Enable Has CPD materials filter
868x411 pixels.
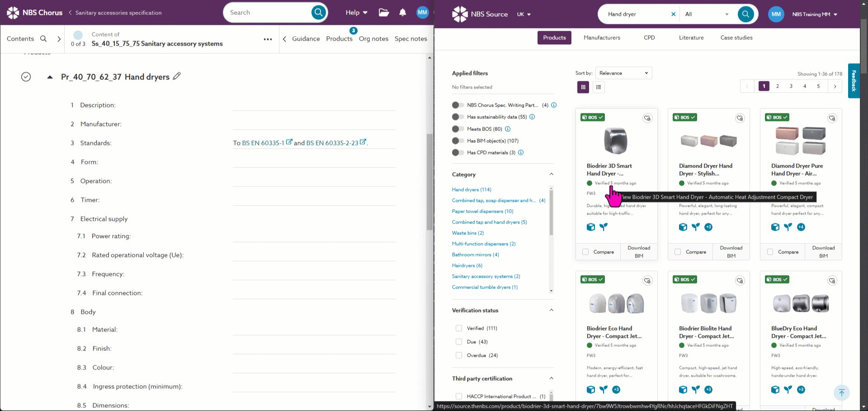(458, 153)
